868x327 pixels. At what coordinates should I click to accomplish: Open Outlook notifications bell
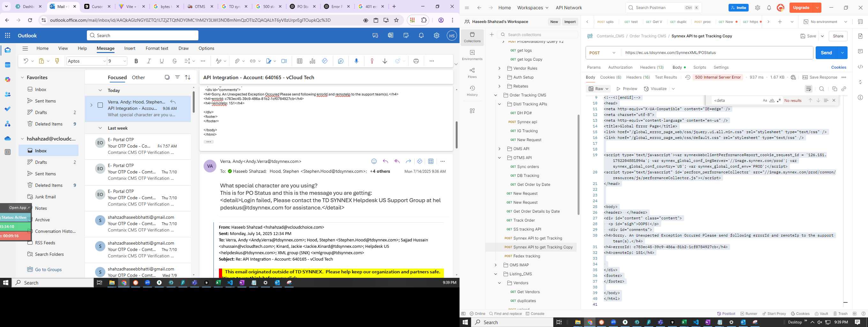(421, 35)
